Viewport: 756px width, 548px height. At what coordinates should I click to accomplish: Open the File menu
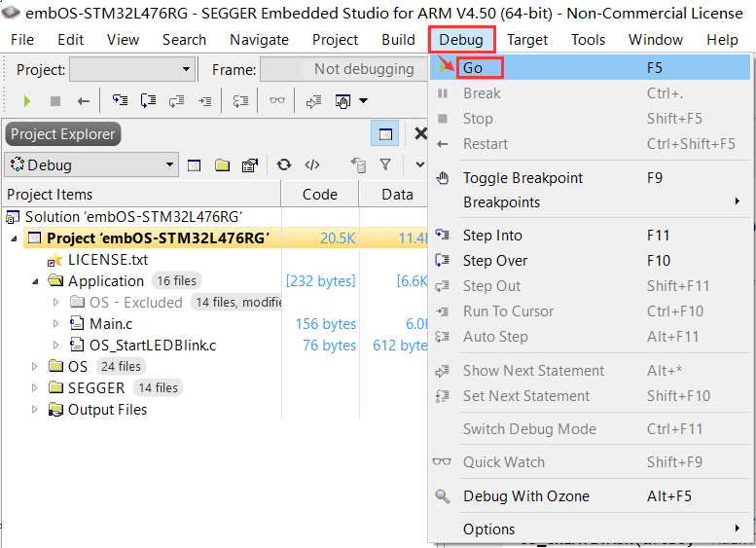(x=22, y=40)
